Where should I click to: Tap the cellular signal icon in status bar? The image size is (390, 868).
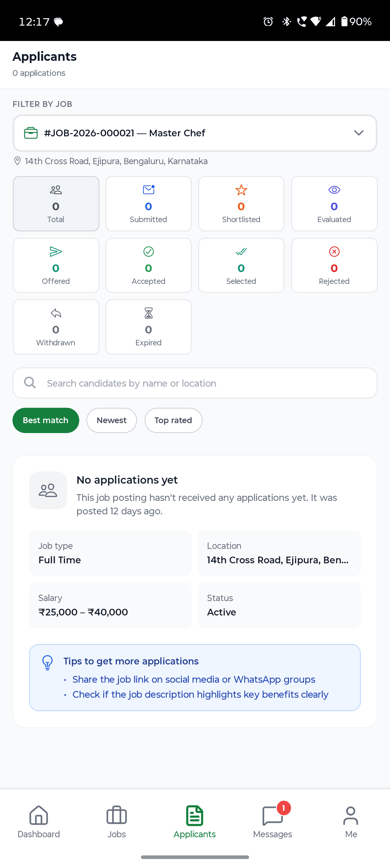click(331, 21)
